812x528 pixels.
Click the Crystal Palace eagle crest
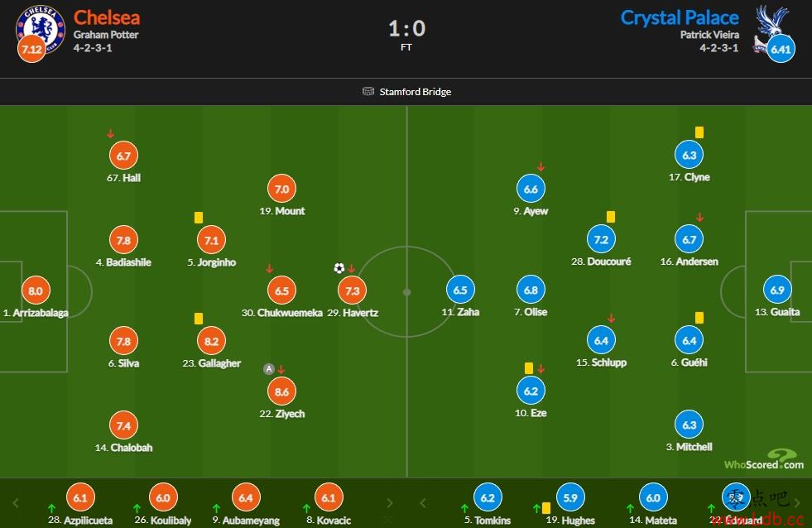(x=770, y=28)
